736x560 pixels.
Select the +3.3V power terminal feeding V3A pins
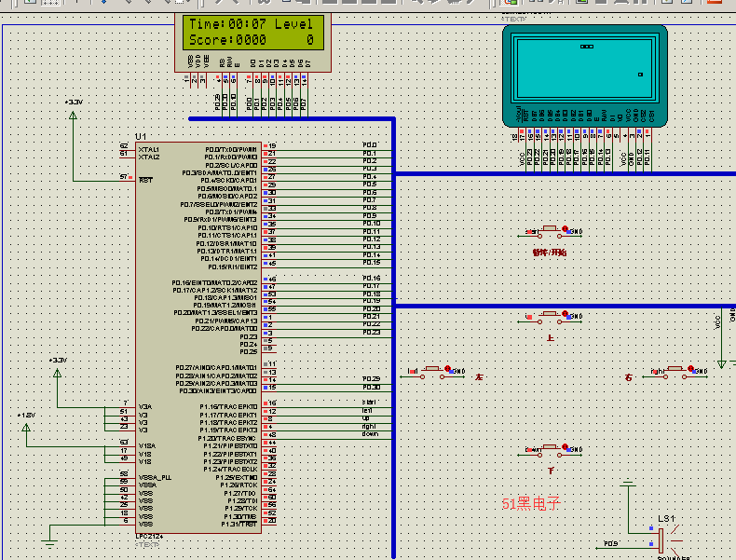pyautogui.click(x=57, y=373)
